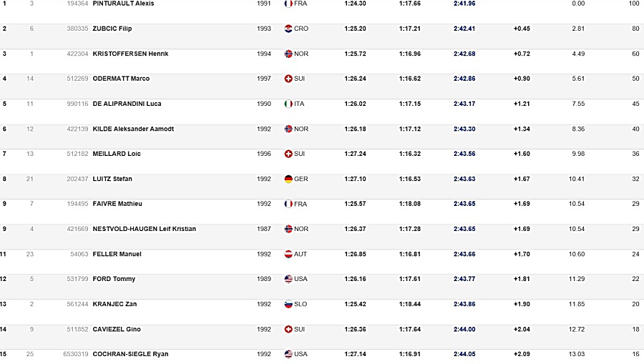Click the Germany flag for LUITZ Stefan
The image size is (644, 364).
(x=288, y=179)
